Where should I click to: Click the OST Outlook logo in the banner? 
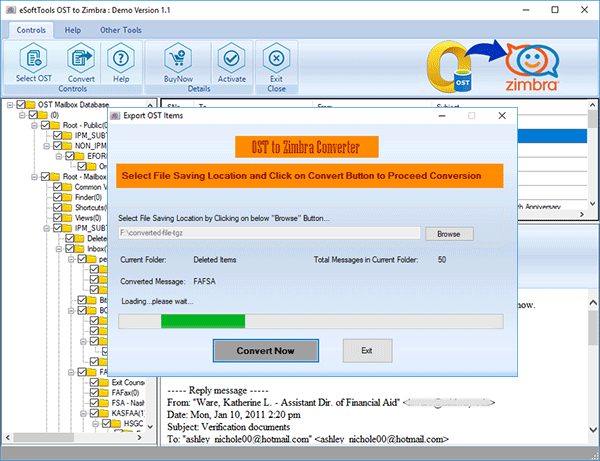click(x=449, y=67)
